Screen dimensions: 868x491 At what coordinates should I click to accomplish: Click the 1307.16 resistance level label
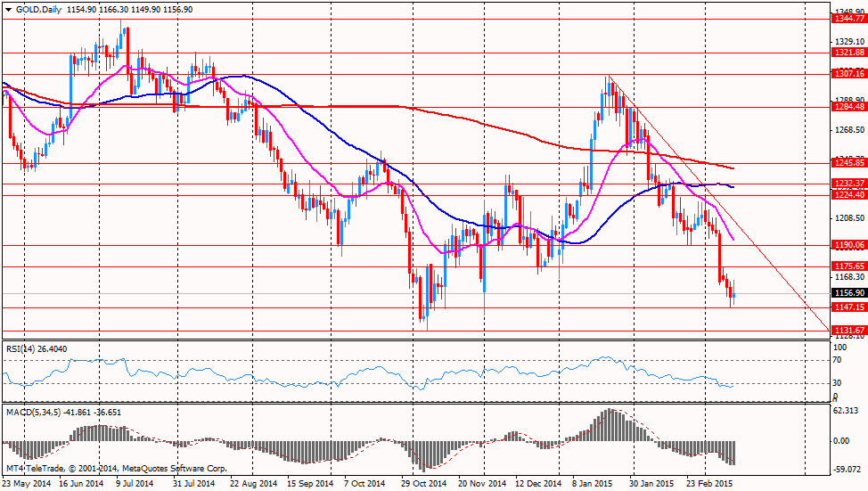click(849, 74)
